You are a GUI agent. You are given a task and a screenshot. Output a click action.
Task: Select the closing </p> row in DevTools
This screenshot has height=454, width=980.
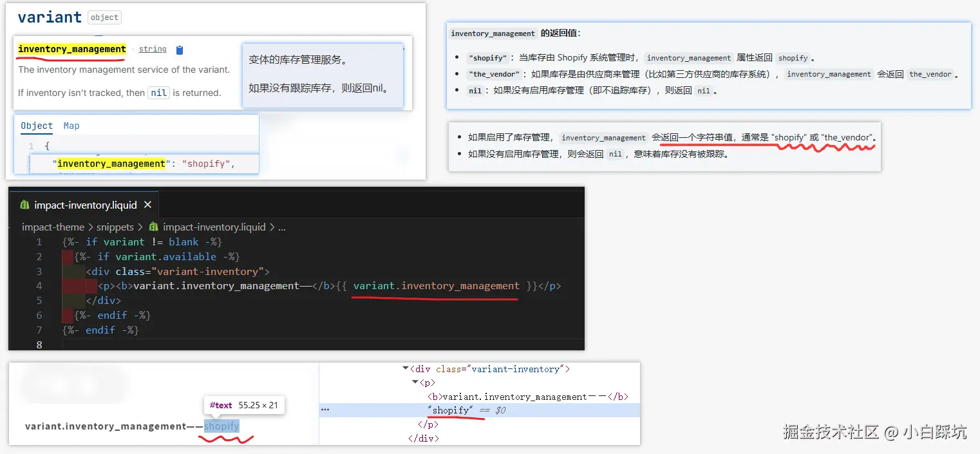[x=428, y=424]
